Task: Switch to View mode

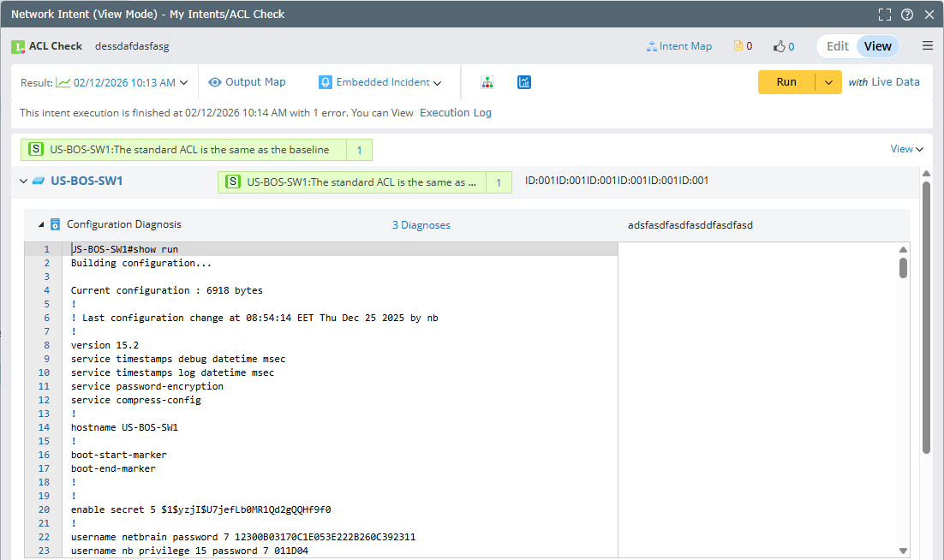Action: [x=878, y=46]
